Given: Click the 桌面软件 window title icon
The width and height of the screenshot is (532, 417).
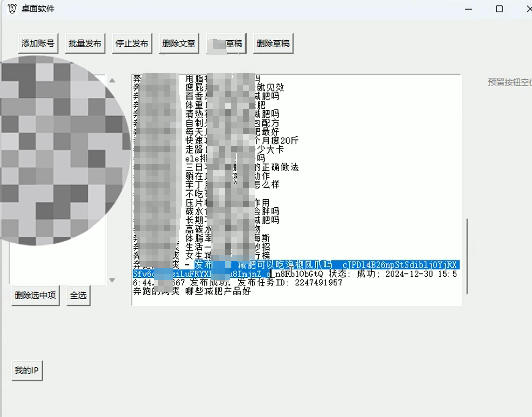Looking at the screenshot, I should (x=12, y=9).
